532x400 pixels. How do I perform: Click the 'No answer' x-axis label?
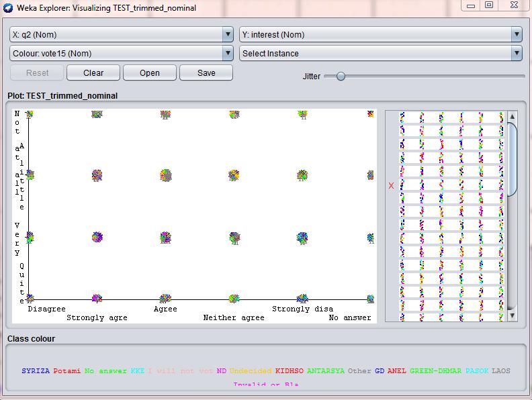[x=350, y=317]
